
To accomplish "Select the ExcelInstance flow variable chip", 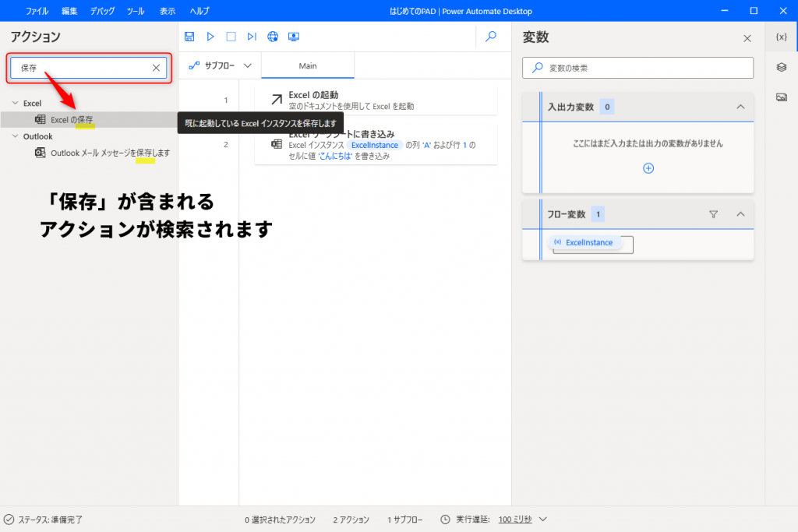I will tap(584, 242).
